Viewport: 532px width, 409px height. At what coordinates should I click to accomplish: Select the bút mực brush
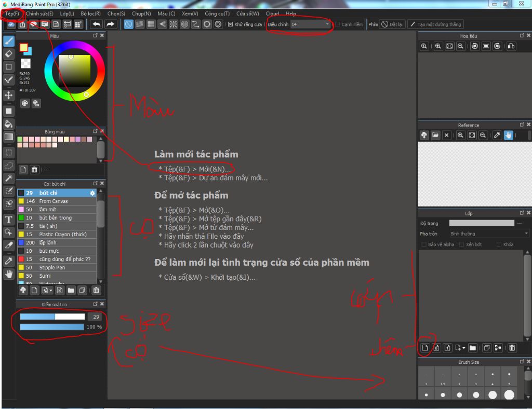(57, 251)
